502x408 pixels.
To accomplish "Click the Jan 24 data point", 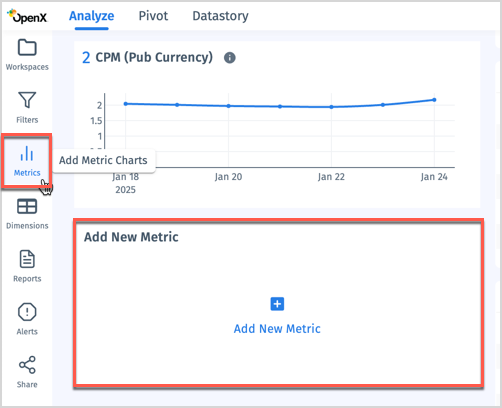I will pyautogui.click(x=434, y=100).
